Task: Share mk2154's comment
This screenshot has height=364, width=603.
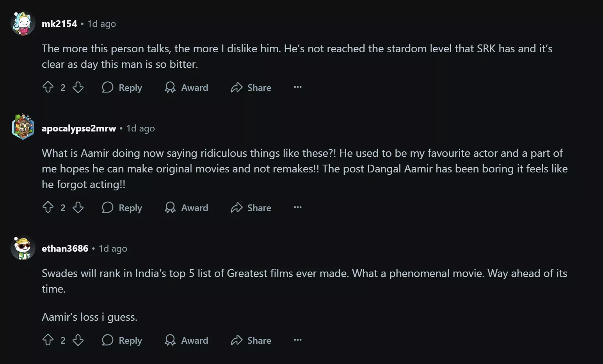Action: coord(251,87)
